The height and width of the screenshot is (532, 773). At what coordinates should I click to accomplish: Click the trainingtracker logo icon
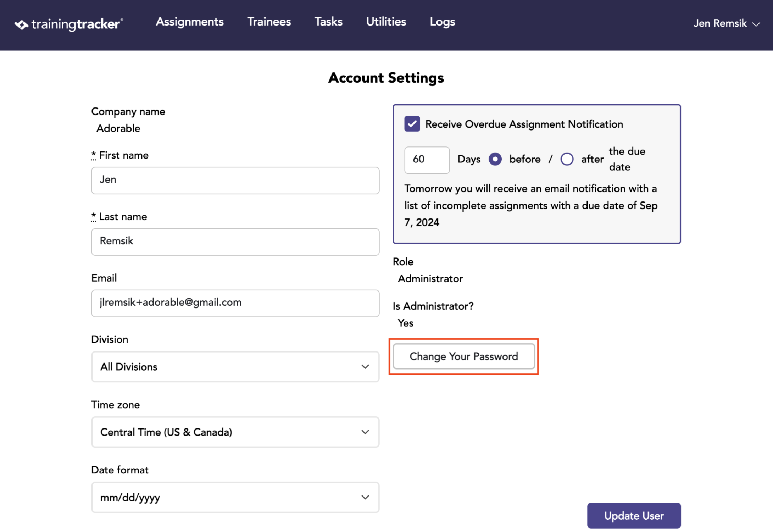[x=21, y=24]
